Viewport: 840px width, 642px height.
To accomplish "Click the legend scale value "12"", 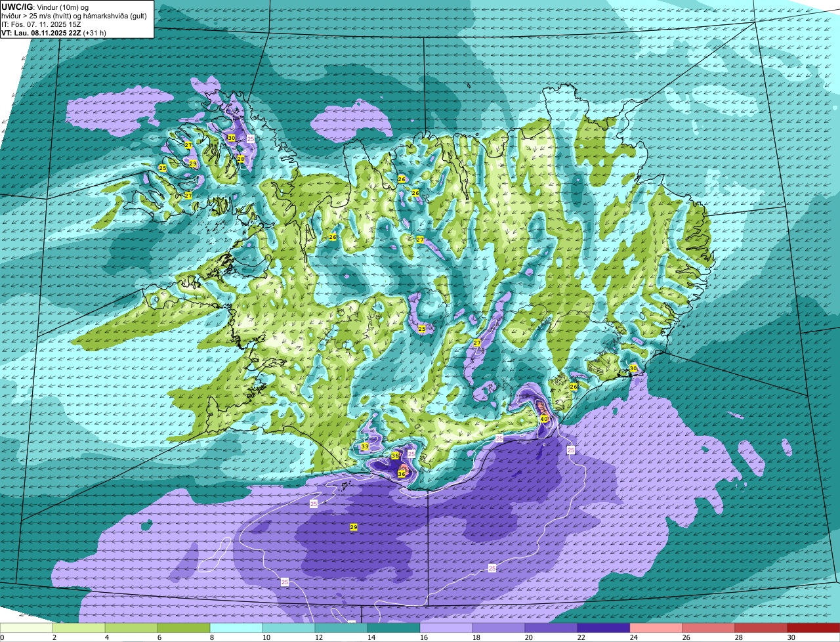I will [319, 637].
